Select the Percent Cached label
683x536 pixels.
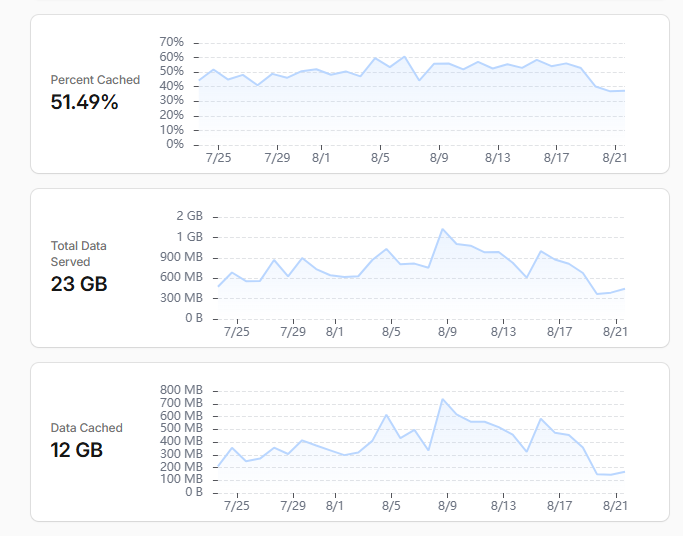pos(95,80)
